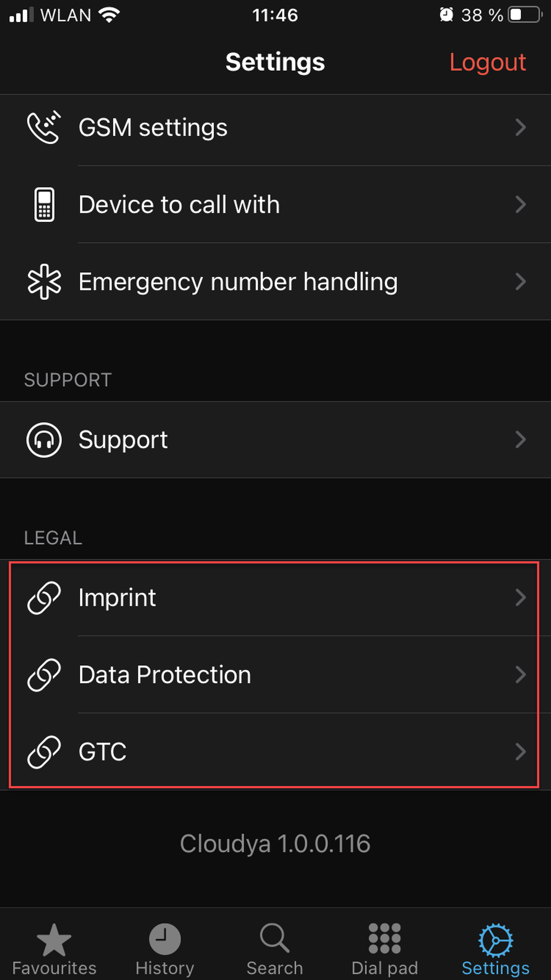Expand GSM settings via its chevron
Viewport: 551px width, 980px height.
pyautogui.click(x=521, y=128)
